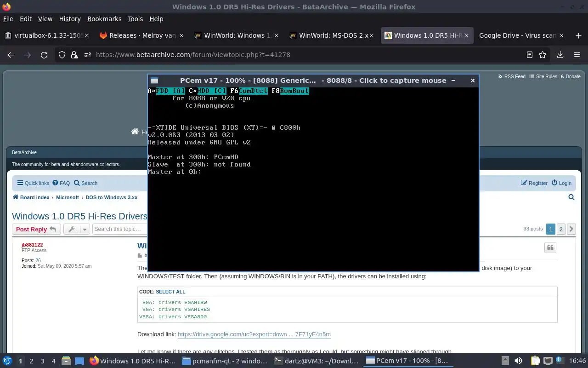Open jb881122's post count 26

coord(38,260)
